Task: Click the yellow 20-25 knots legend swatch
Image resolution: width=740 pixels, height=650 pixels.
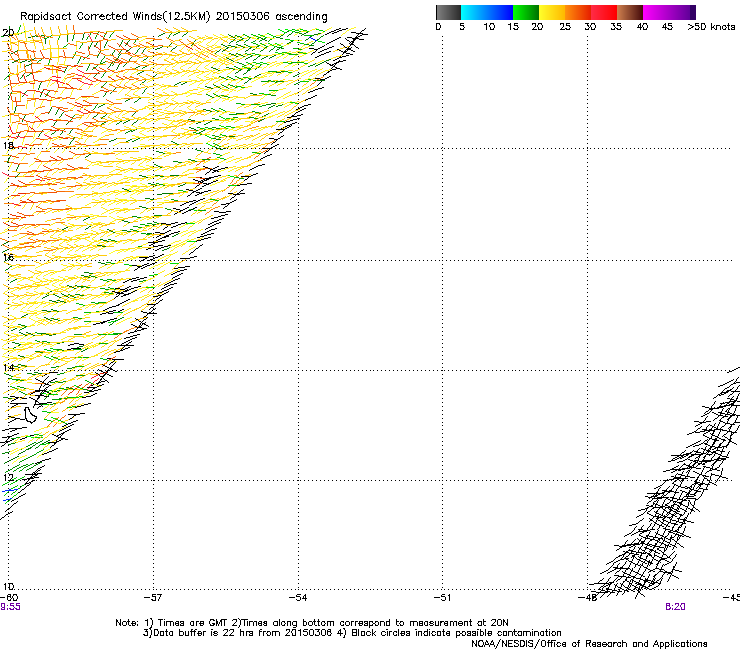Action: coord(552,12)
